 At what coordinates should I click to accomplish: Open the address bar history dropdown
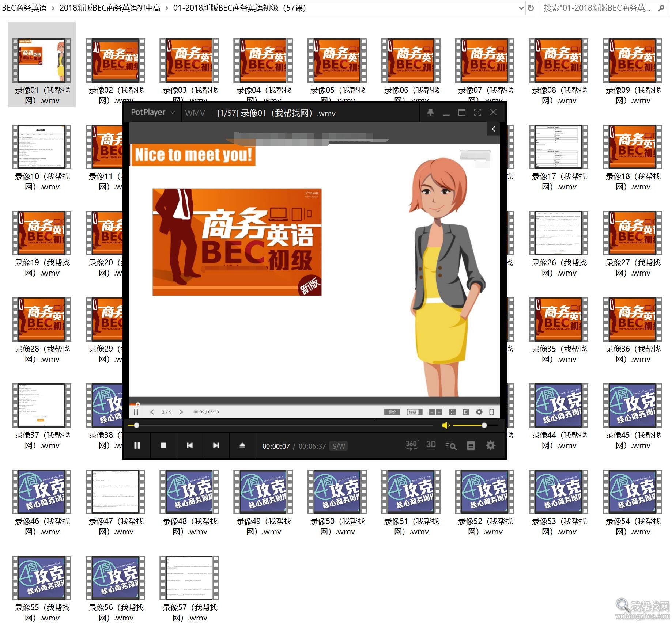point(521,8)
